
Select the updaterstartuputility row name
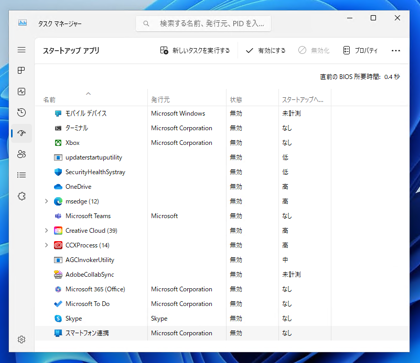pos(94,157)
